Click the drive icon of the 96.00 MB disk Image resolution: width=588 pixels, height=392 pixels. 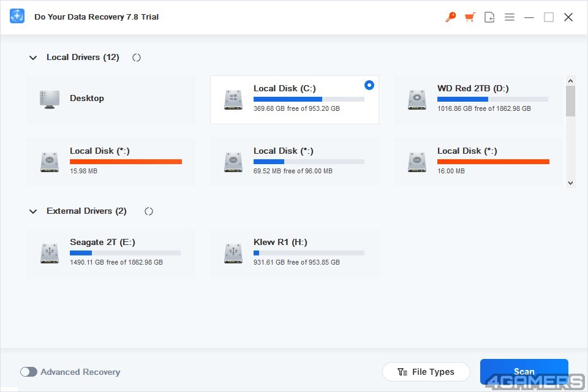coord(233,162)
